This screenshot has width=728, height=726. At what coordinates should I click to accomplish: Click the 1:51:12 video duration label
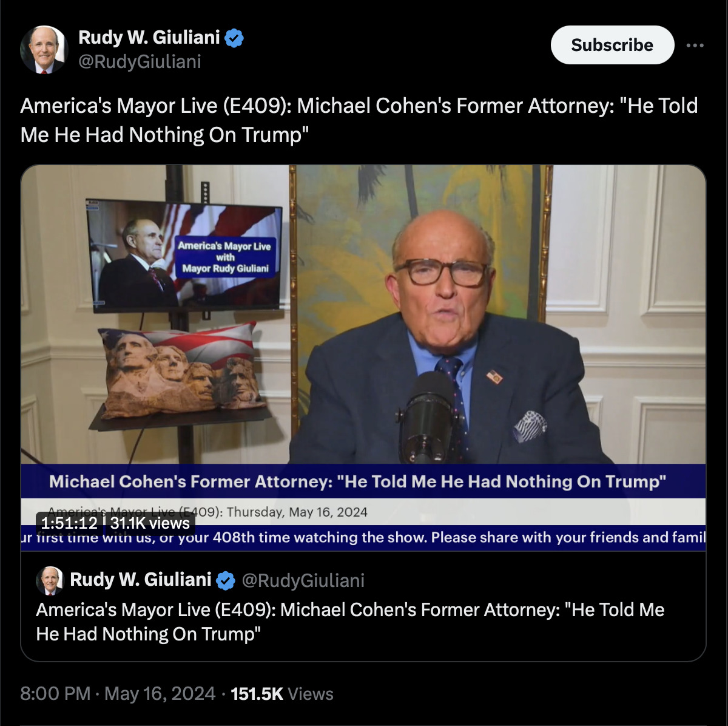(69, 523)
